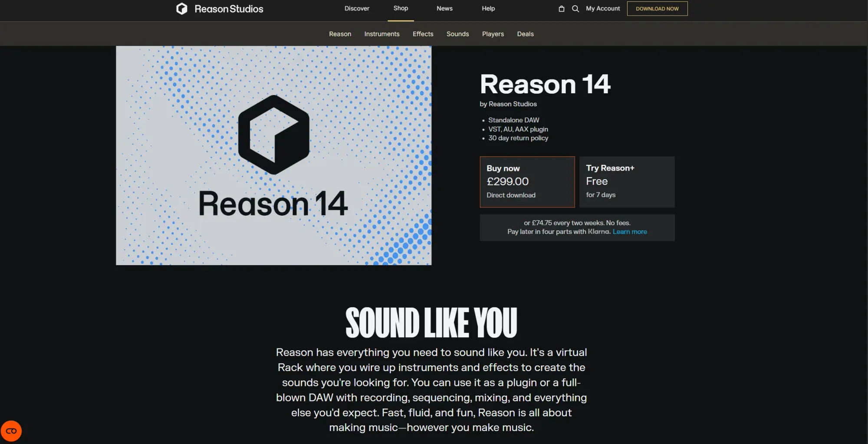Screen dimensions: 868x444
Task: Open the Help menu
Action: (488, 8)
